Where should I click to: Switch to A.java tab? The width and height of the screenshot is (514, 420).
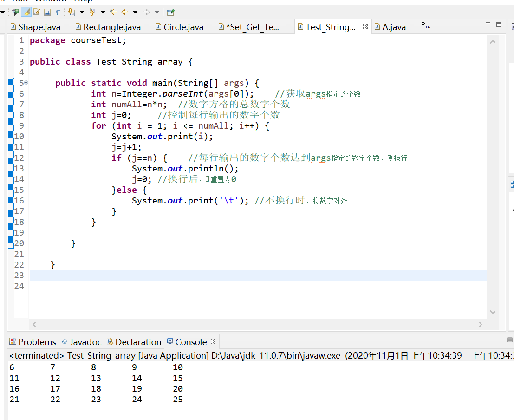pyautogui.click(x=391, y=27)
